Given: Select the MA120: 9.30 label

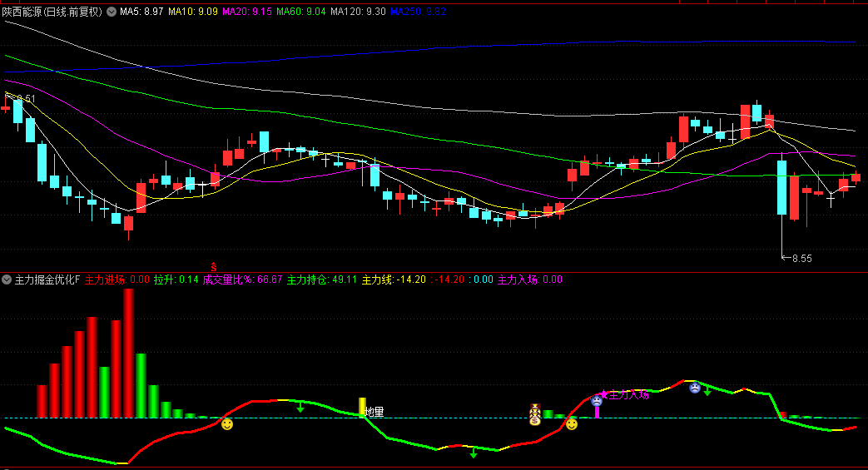Looking at the screenshot, I should click(358, 12).
